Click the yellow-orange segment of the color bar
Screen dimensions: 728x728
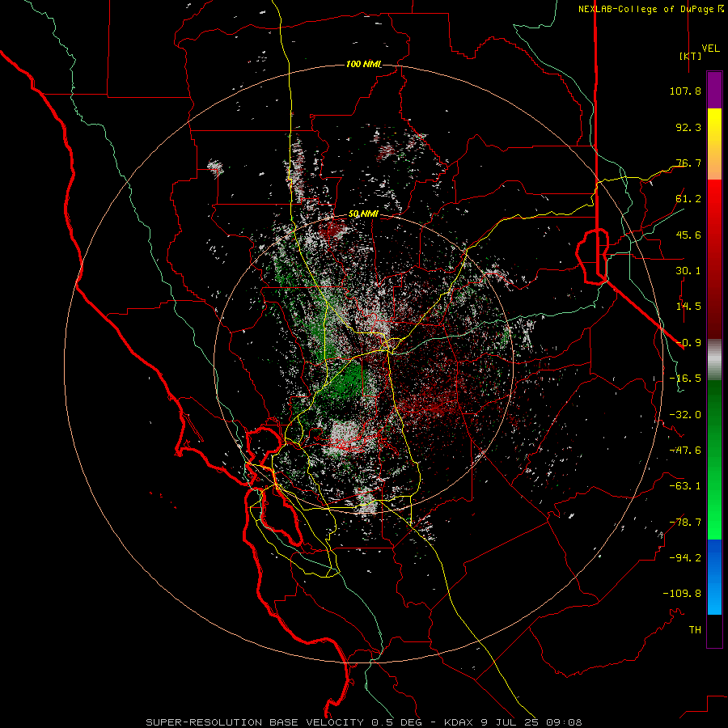click(714, 144)
